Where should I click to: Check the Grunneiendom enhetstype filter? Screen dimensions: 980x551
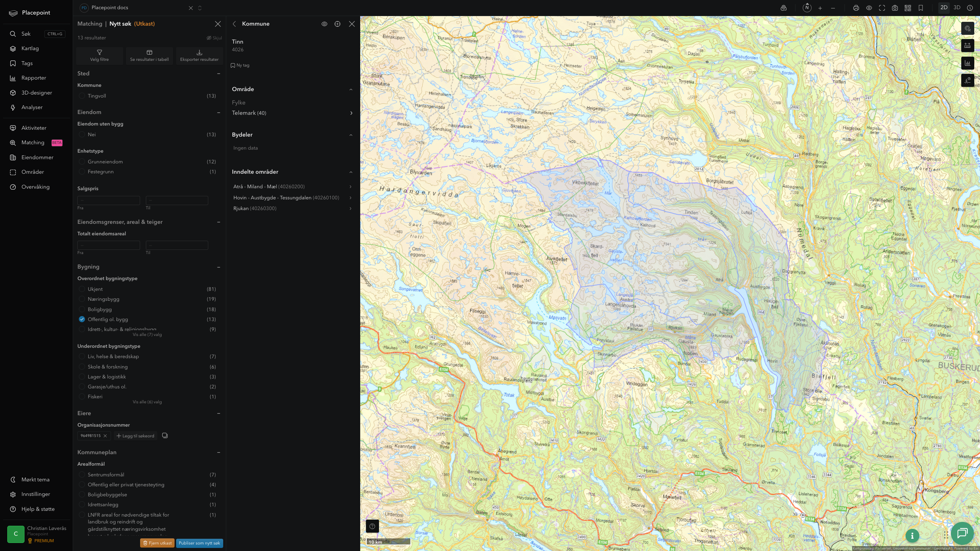[82, 161]
